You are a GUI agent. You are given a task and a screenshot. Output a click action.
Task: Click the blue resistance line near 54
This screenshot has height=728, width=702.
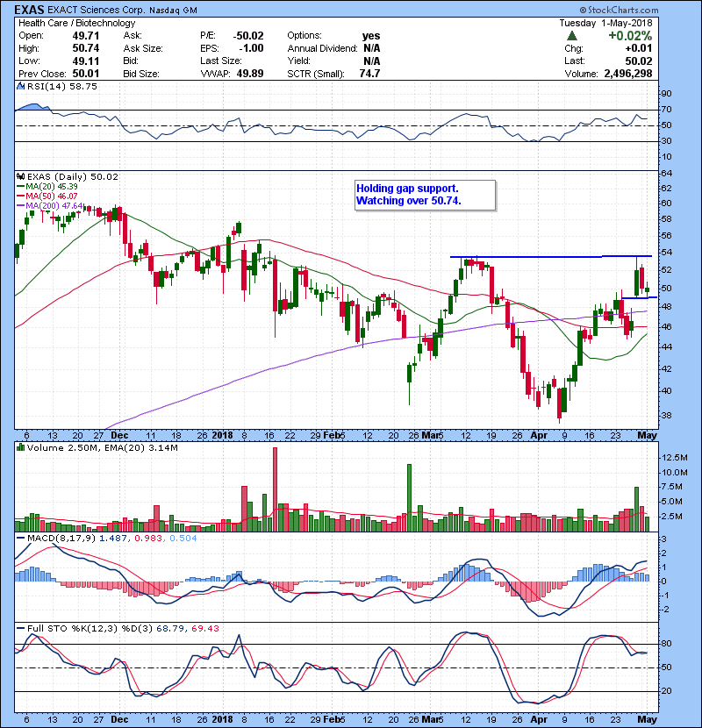551,256
